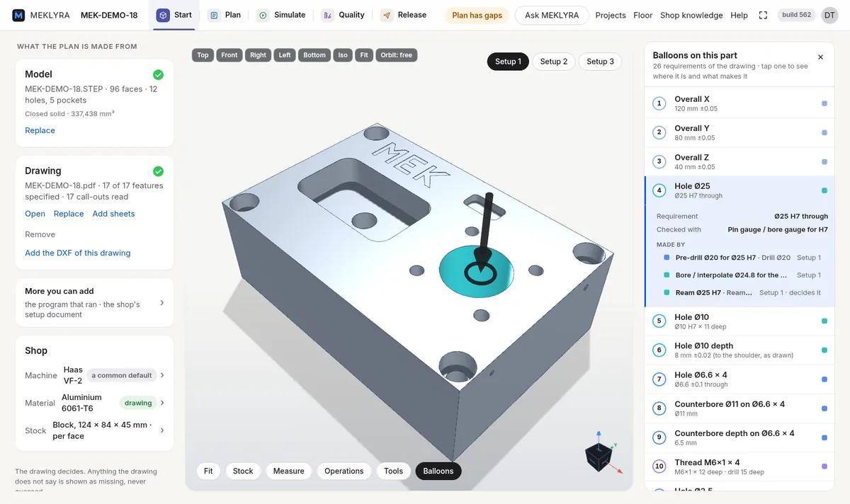Click the fullscreen icon in the header
Image resolution: width=850 pixels, height=504 pixels.
point(763,15)
